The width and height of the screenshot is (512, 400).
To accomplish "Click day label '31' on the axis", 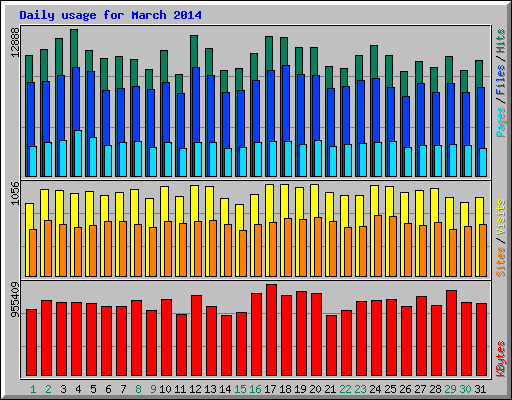I will [480, 389].
